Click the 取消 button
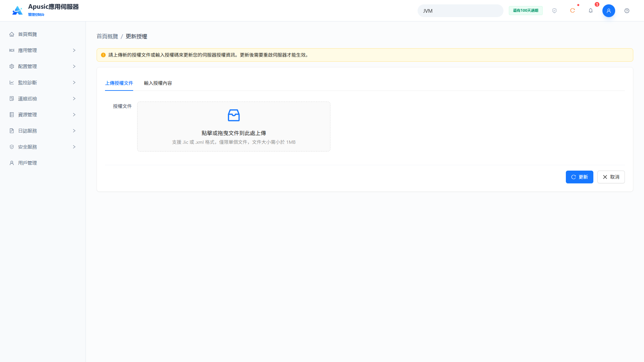 pyautogui.click(x=611, y=177)
